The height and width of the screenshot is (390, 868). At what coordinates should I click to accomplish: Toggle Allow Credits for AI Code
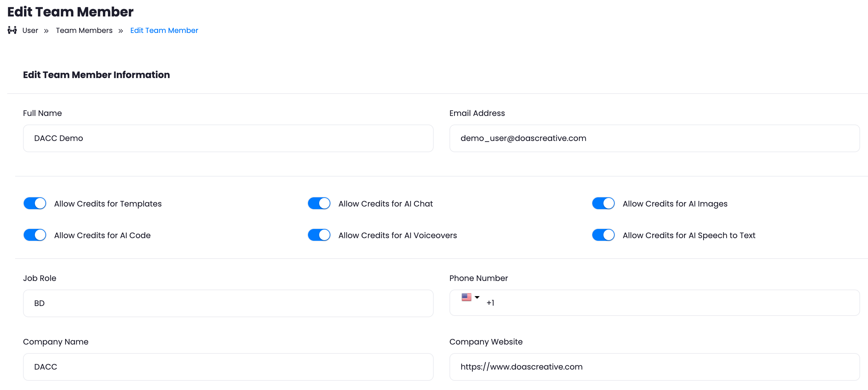[35, 235]
